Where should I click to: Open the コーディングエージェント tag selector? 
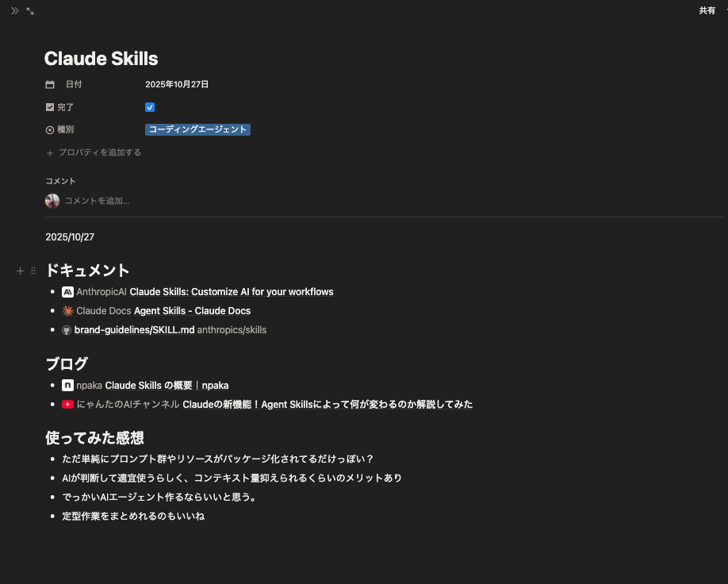197,129
